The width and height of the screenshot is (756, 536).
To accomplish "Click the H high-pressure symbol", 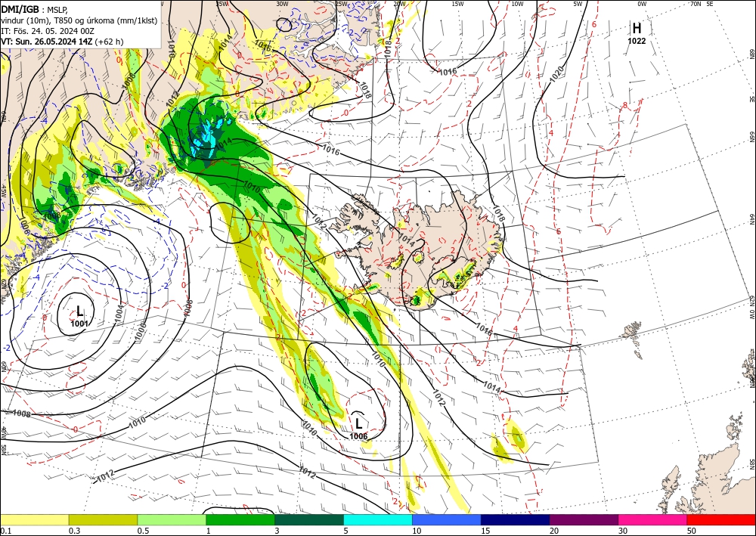I will pos(637,29).
